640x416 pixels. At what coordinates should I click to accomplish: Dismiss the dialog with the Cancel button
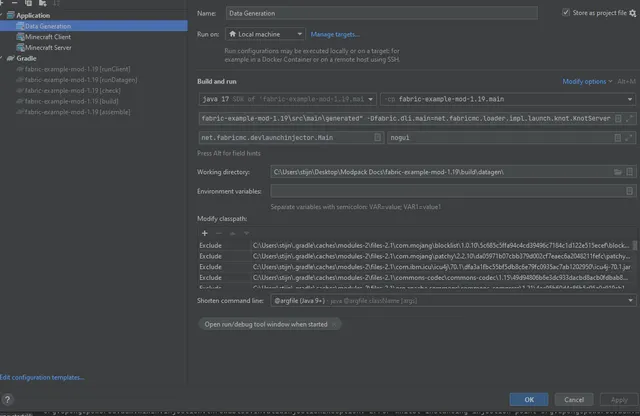pos(574,399)
